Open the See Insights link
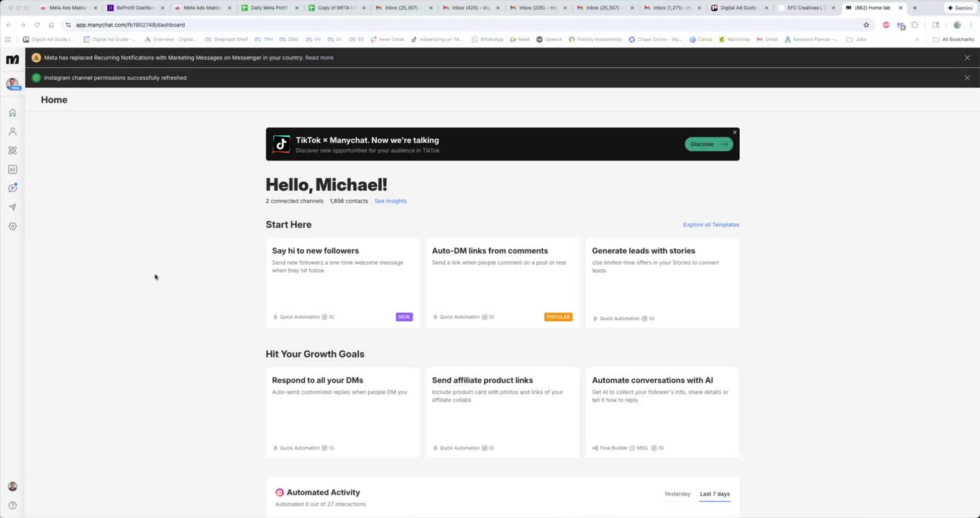 390,201
